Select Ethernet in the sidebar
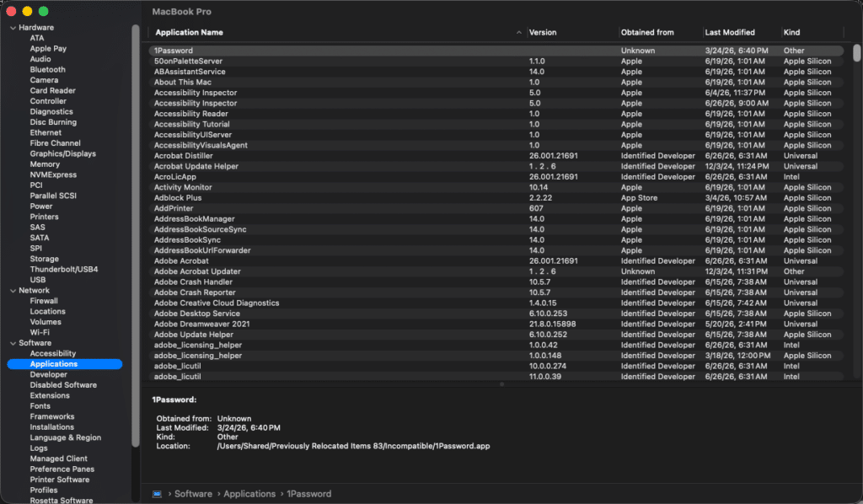The height and width of the screenshot is (504, 863). pos(46,132)
